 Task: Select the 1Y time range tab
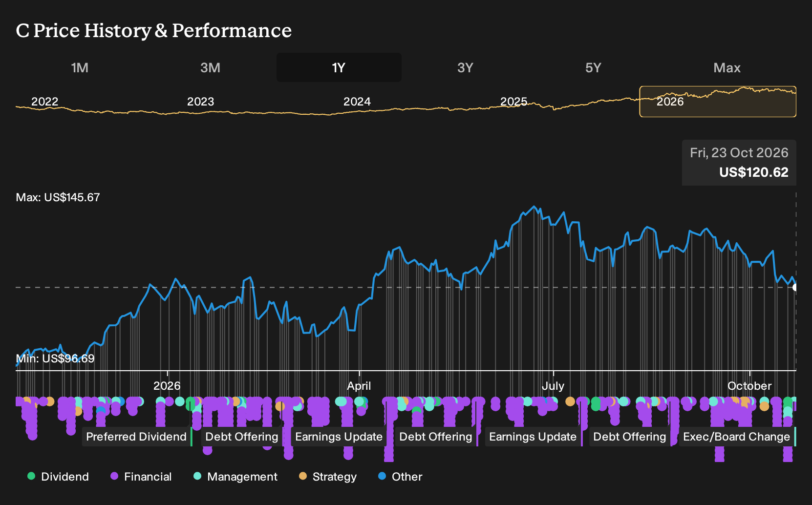point(339,67)
